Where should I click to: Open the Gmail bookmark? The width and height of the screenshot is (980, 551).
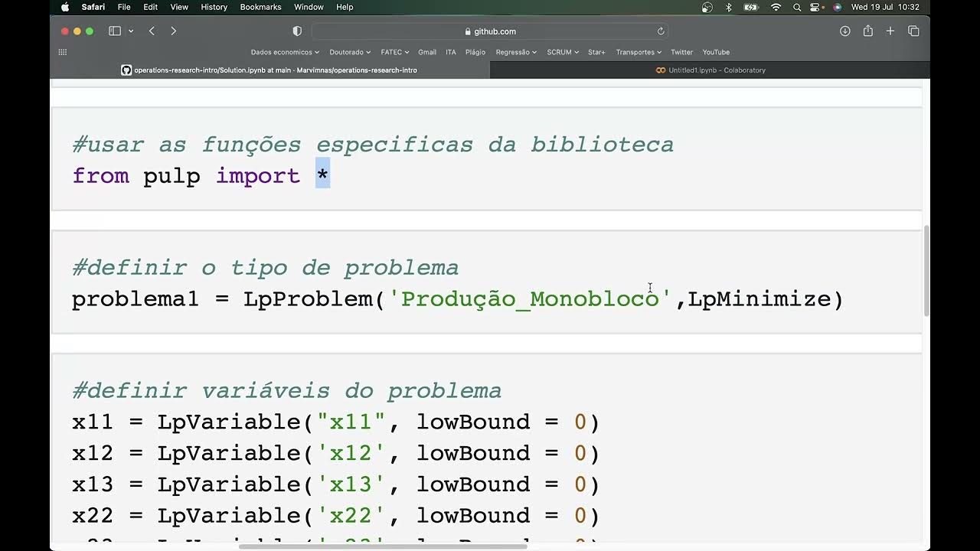[427, 52]
